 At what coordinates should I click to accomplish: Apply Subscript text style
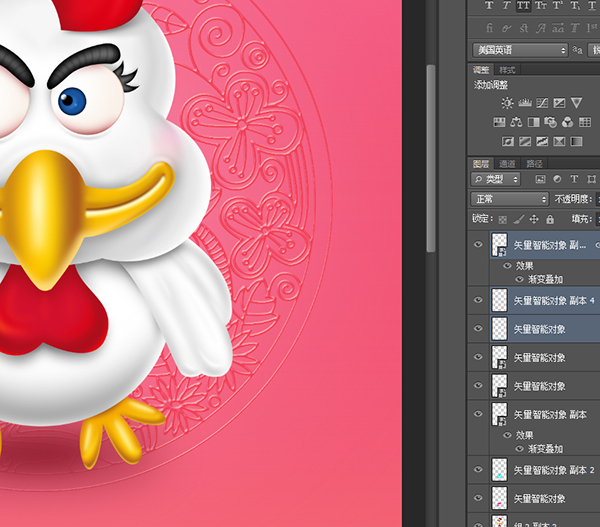coord(575,5)
